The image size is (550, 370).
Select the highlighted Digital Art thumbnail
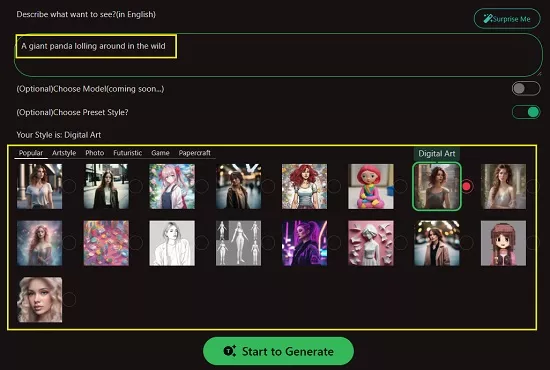point(437,186)
